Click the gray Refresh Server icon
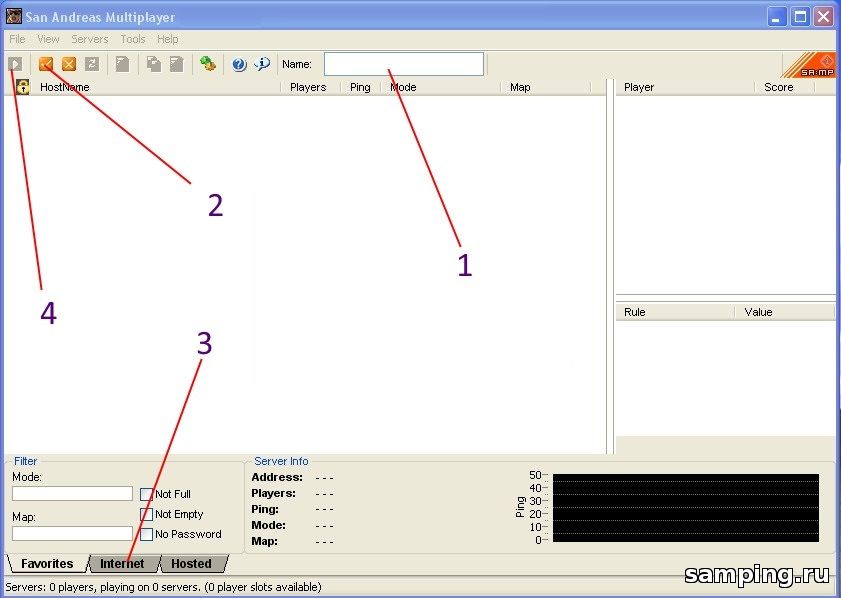Viewport: 841px width, 598px height. 92,64
